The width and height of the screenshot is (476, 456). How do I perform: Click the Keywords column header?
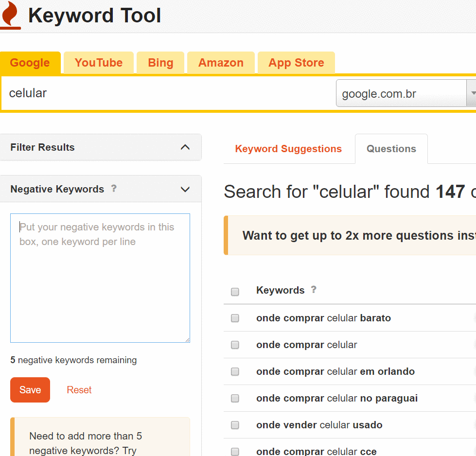tap(280, 290)
